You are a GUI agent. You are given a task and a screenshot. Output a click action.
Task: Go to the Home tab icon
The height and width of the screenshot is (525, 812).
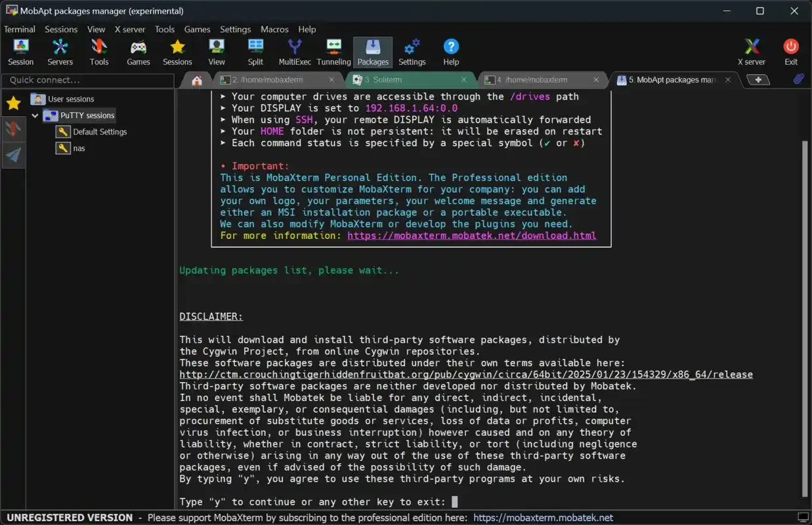[196, 80]
